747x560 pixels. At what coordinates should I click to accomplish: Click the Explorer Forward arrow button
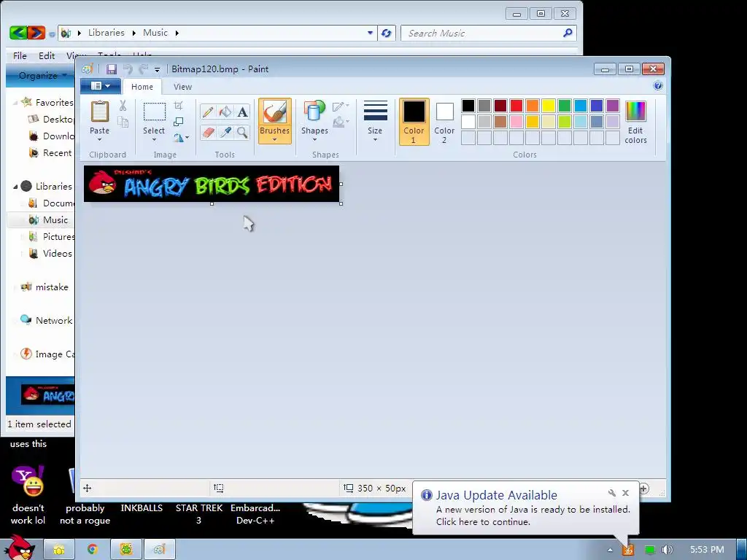(36, 33)
